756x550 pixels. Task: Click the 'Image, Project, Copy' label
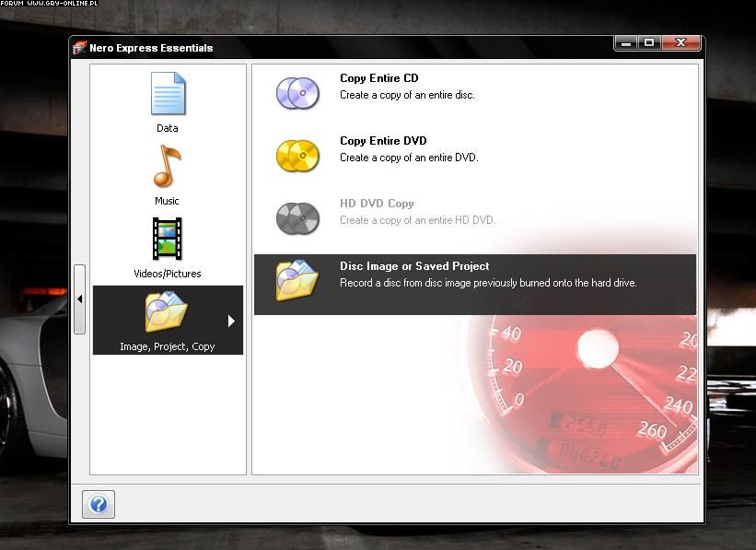pyautogui.click(x=168, y=346)
